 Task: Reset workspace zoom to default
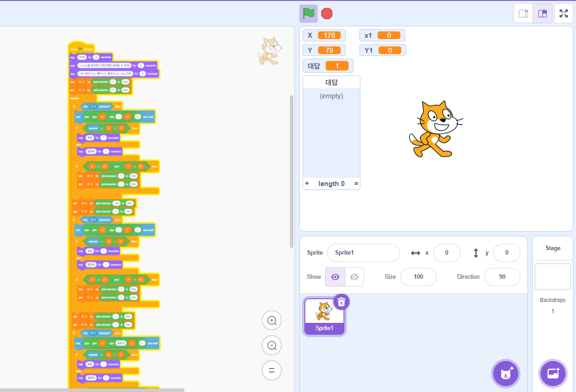[x=272, y=370]
